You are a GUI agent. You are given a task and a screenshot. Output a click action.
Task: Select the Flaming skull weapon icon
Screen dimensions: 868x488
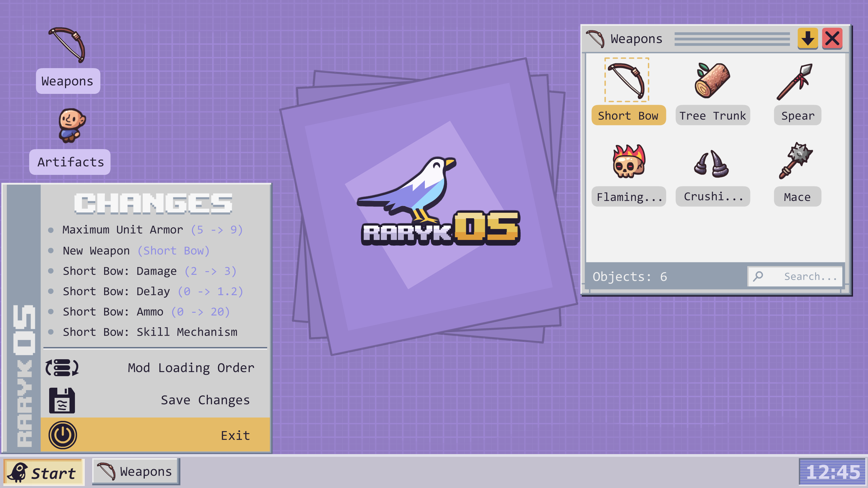coord(629,161)
